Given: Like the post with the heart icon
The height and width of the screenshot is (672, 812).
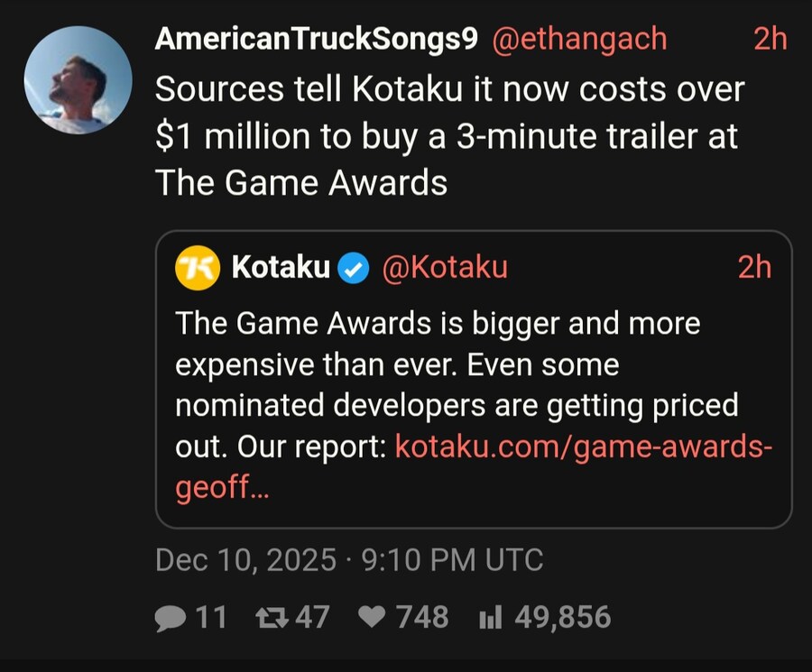Looking at the screenshot, I should (371, 617).
